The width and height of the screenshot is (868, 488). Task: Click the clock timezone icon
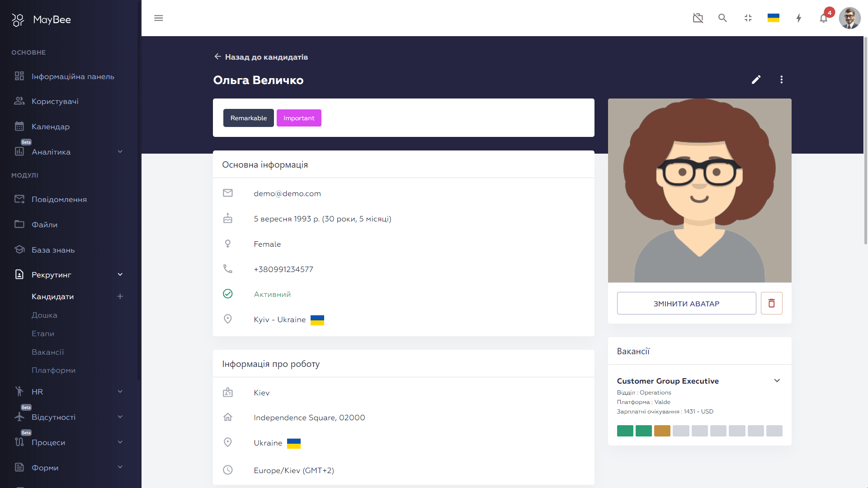pyautogui.click(x=228, y=470)
